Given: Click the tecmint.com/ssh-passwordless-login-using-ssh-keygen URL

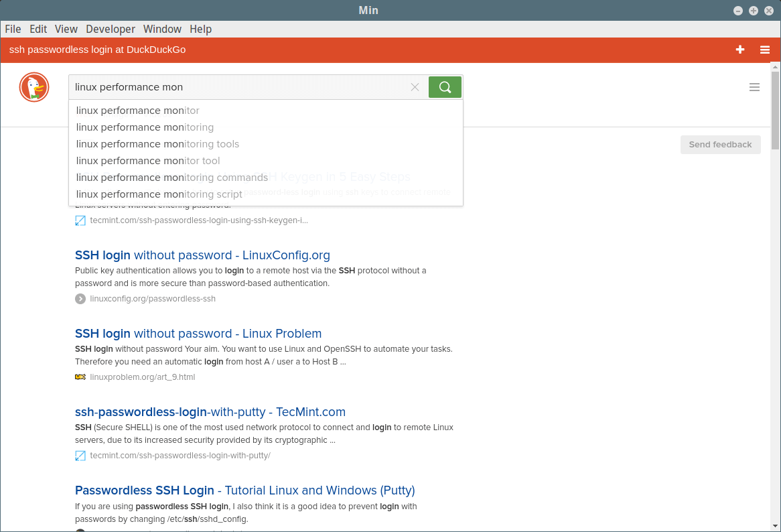Looking at the screenshot, I should [x=199, y=220].
